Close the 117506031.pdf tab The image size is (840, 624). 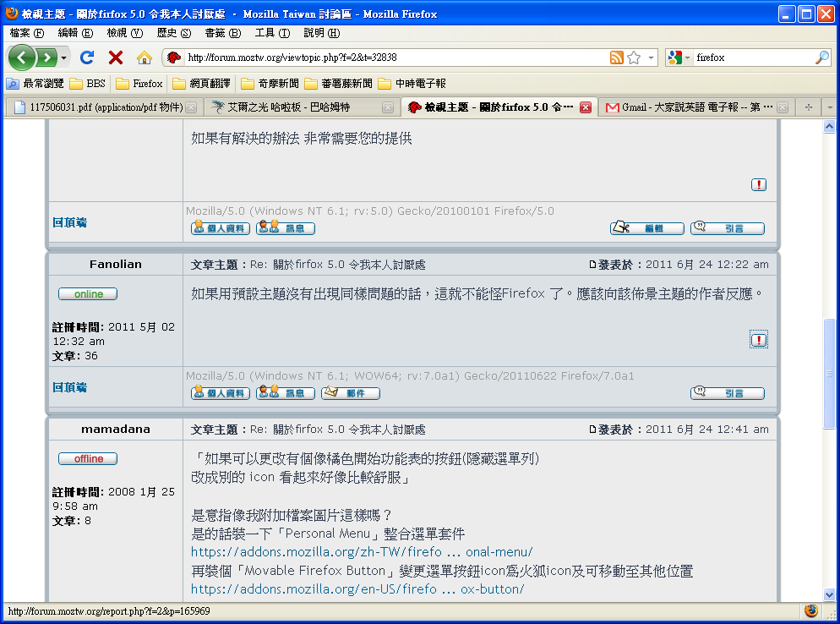click(x=191, y=107)
